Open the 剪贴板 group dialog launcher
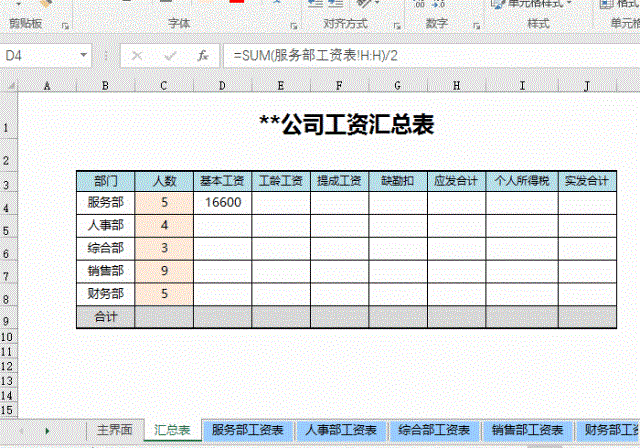The image size is (640, 448). pos(65,26)
